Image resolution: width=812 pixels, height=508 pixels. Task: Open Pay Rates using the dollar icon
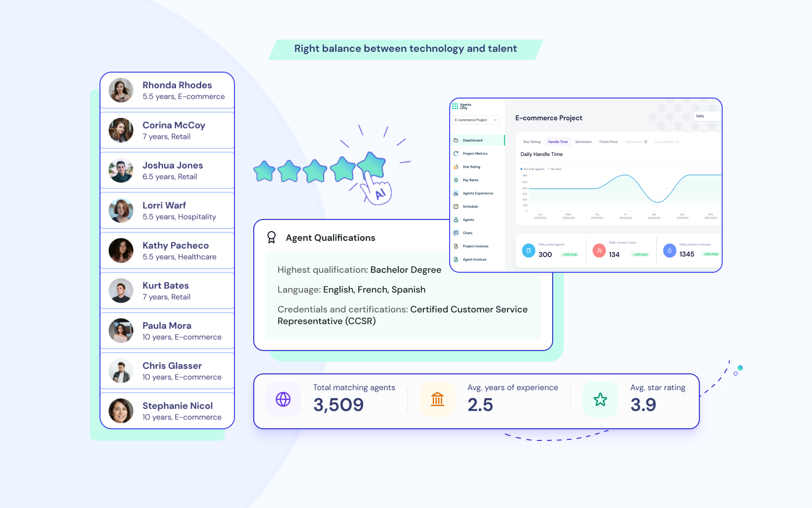[456, 180]
